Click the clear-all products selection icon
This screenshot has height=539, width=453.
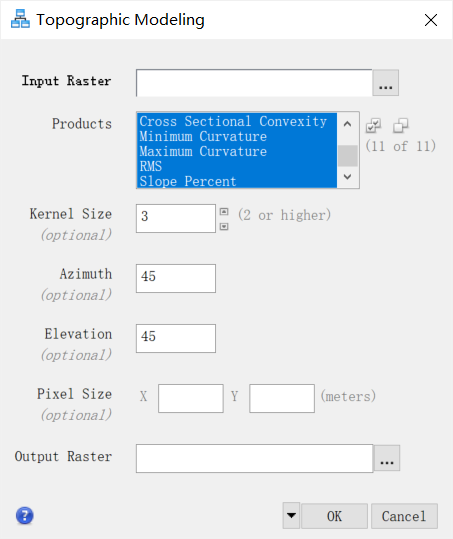pyautogui.click(x=400, y=126)
